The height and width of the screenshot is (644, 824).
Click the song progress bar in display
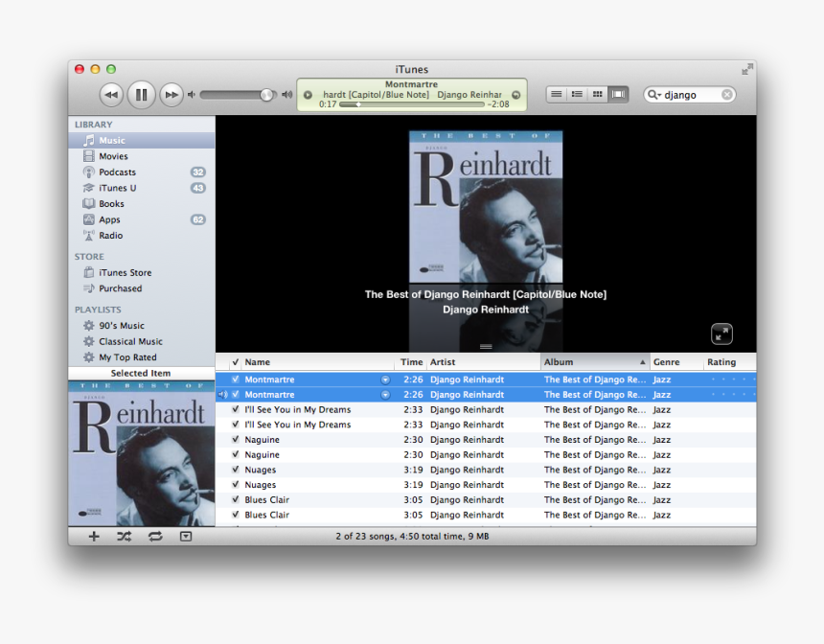411,104
